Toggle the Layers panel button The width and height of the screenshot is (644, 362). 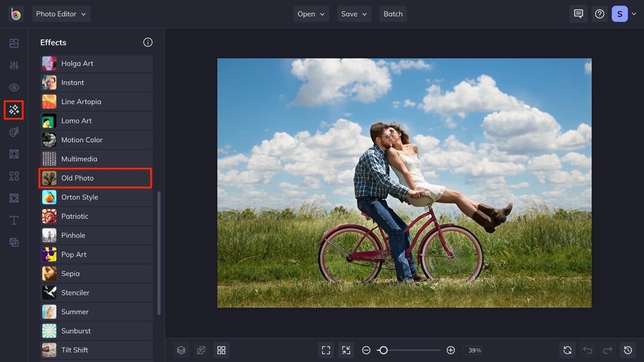[181, 350]
